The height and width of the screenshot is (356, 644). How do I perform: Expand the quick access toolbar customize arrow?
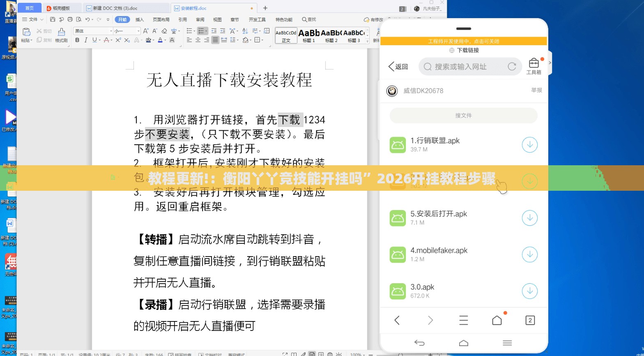click(108, 20)
